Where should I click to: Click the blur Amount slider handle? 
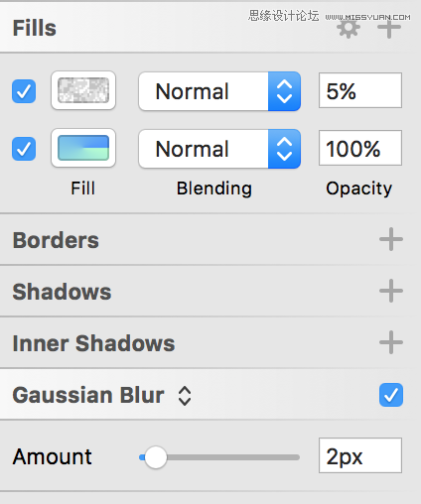pos(155,457)
